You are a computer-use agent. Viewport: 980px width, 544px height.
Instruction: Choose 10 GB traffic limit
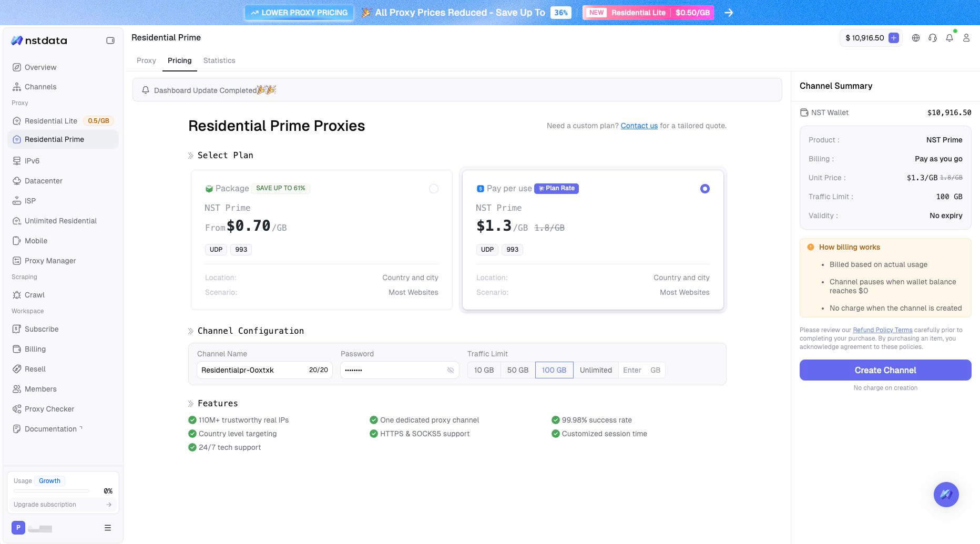point(484,370)
